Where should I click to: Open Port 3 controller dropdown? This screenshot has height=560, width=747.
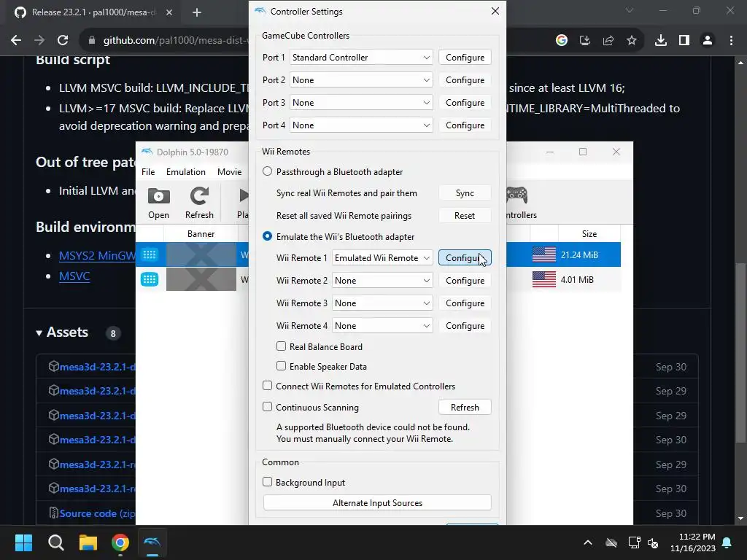coord(361,102)
